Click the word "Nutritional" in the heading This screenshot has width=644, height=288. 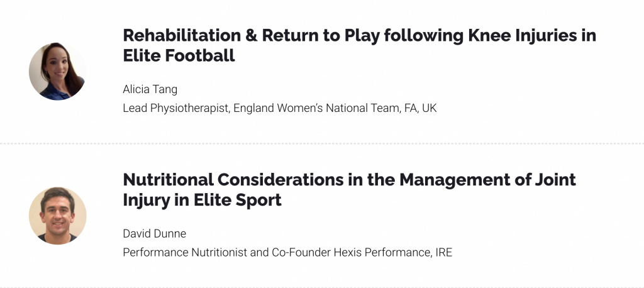(x=169, y=180)
